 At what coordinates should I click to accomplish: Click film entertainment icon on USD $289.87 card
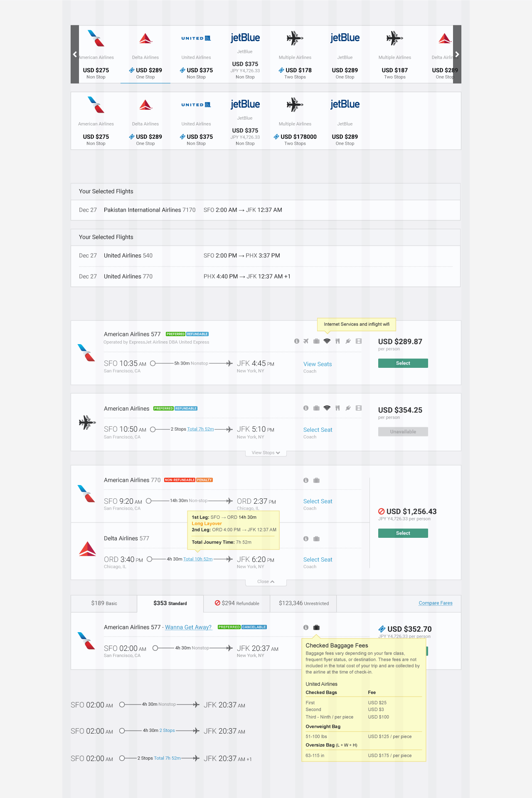pos(359,341)
